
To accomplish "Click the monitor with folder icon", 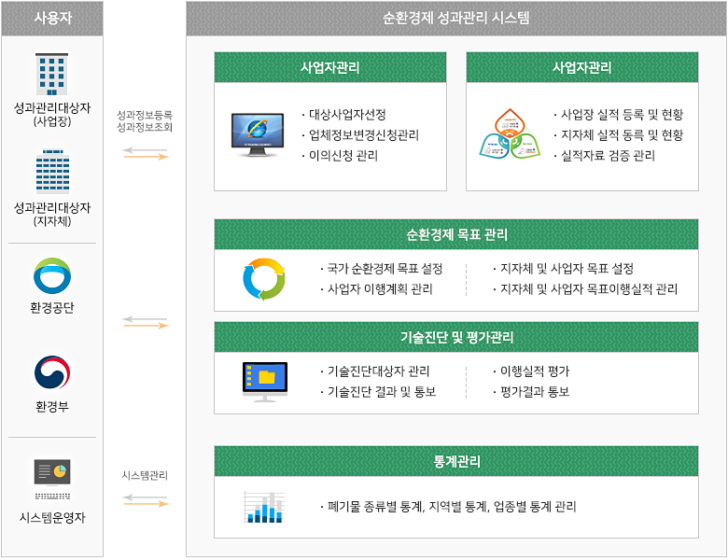I will pyautogui.click(x=265, y=382).
